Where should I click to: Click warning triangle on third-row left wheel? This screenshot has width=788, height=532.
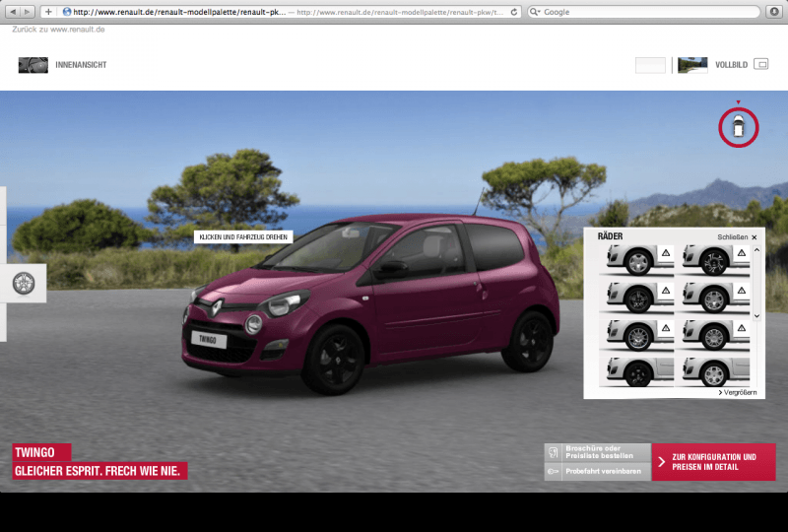point(666,328)
